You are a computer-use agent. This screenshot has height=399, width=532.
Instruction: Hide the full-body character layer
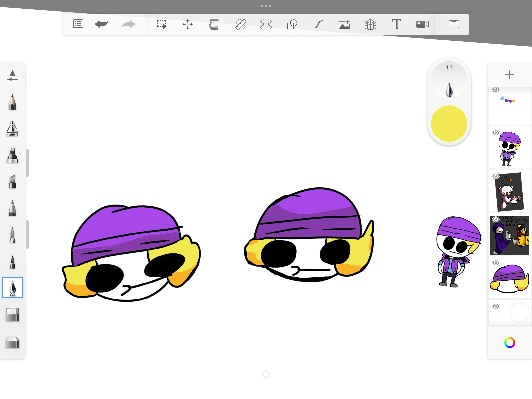click(x=496, y=133)
